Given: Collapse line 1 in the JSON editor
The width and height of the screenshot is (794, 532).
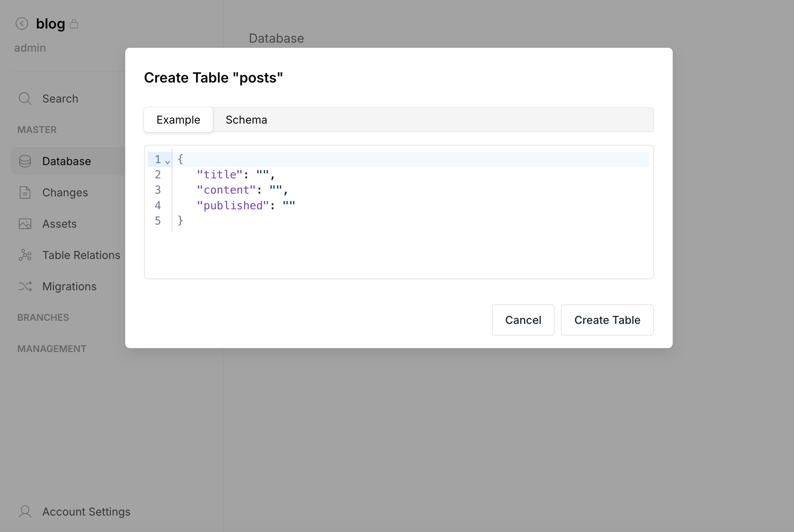Looking at the screenshot, I should point(167,161).
